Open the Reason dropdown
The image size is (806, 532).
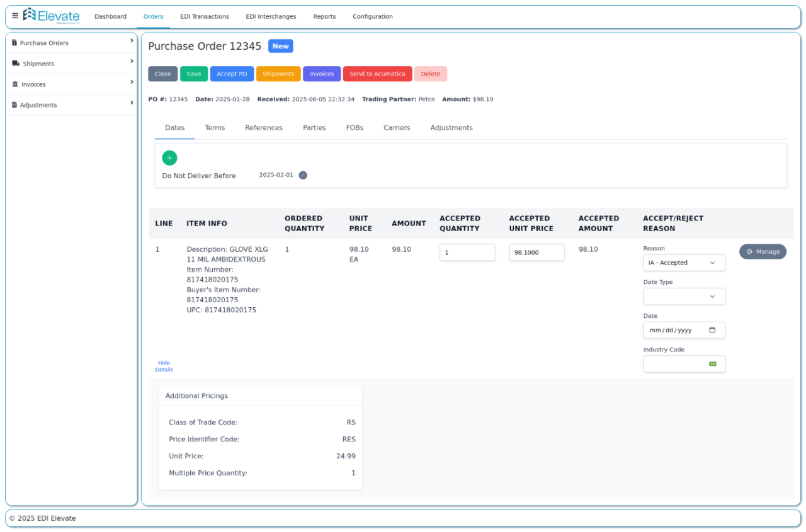[x=683, y=263]
